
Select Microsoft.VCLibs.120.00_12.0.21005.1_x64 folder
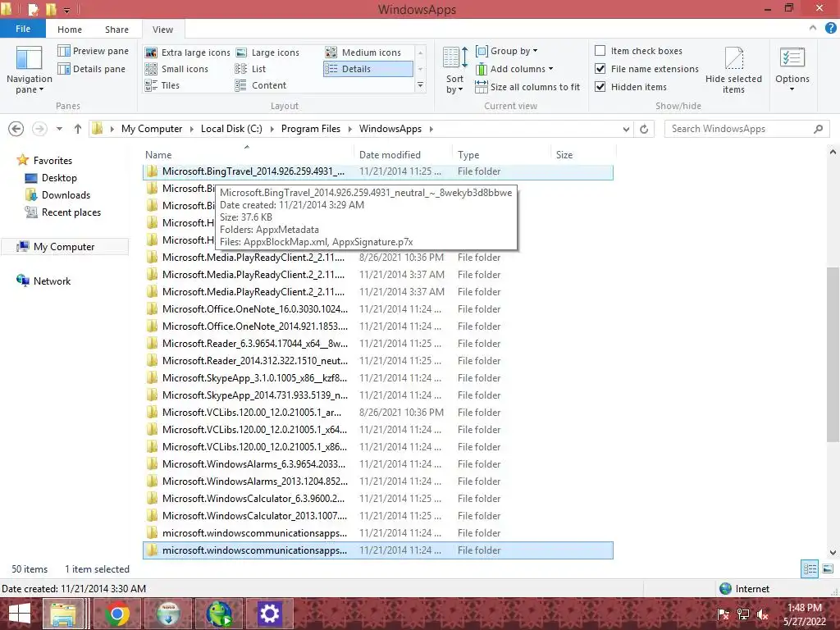[x=377, y=430]
